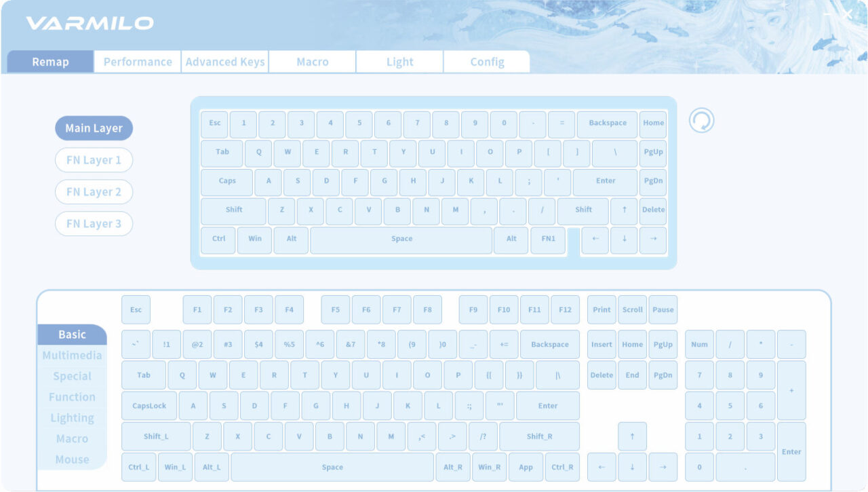Click the circular reset icon beside keyboard
868x492 pixels.
pyautogui.click(x=701, y=121)
